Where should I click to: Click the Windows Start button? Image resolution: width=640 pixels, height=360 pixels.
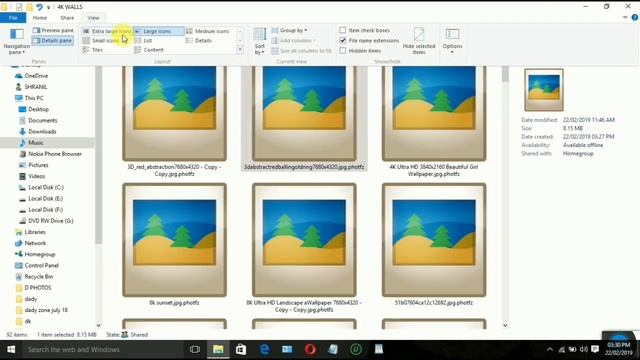point(11,349)
